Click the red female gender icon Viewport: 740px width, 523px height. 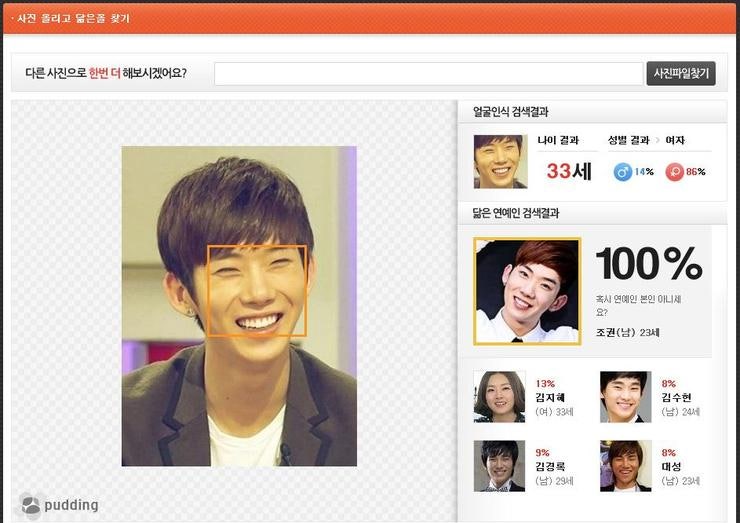pyautogui.click(x=674, y=171)
